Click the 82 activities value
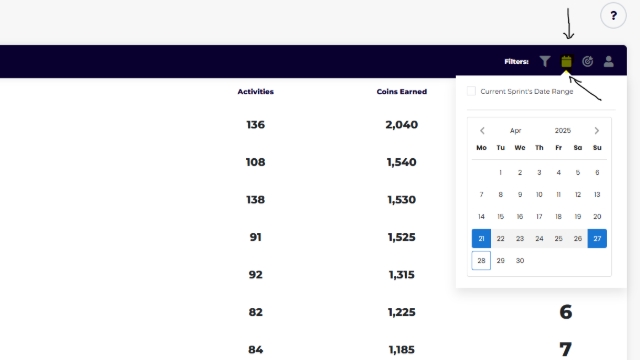The height and width of the screenshot is (360, 640). (x=256, y=312)
